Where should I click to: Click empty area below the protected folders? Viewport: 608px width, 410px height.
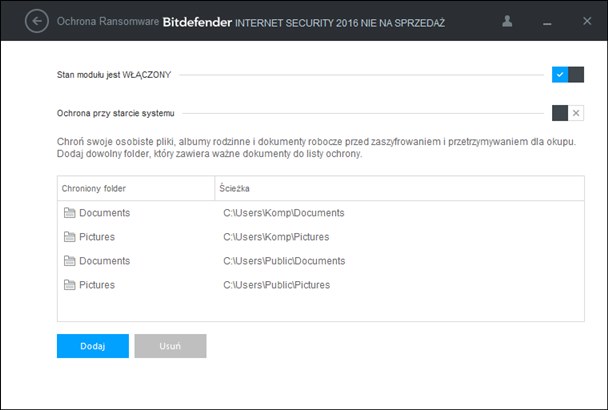(321, 308)
